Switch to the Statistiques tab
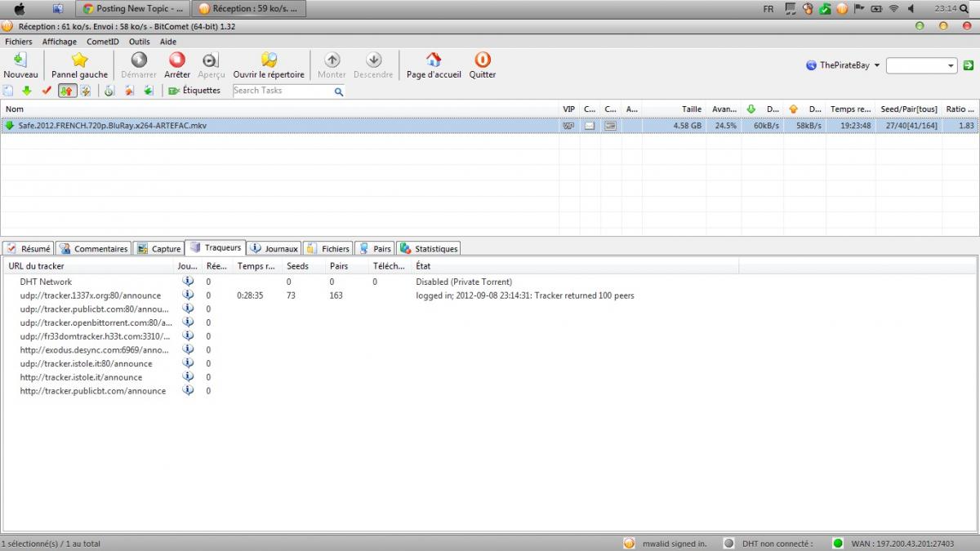 click(x=429, y=248)
